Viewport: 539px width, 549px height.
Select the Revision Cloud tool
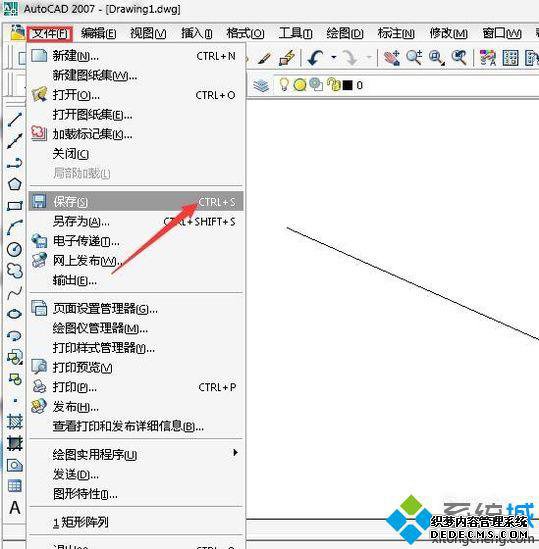[15, 271]
